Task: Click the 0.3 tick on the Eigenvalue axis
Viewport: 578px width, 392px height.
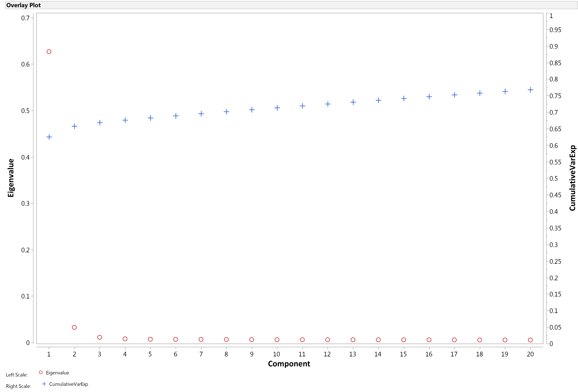Action: coord(25,204)
